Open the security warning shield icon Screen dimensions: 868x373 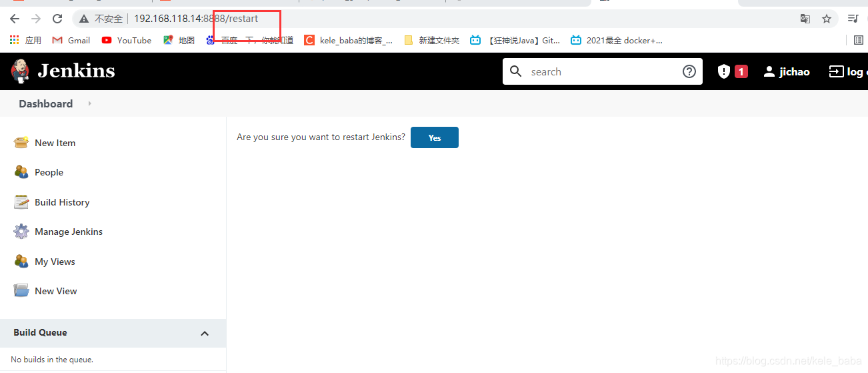pos(724,71)
